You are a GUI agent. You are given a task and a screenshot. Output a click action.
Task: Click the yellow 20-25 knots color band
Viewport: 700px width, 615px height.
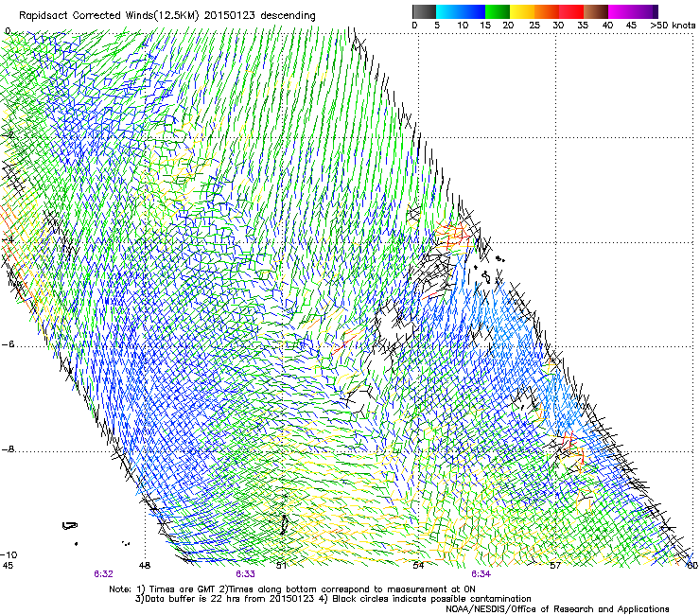522,11
